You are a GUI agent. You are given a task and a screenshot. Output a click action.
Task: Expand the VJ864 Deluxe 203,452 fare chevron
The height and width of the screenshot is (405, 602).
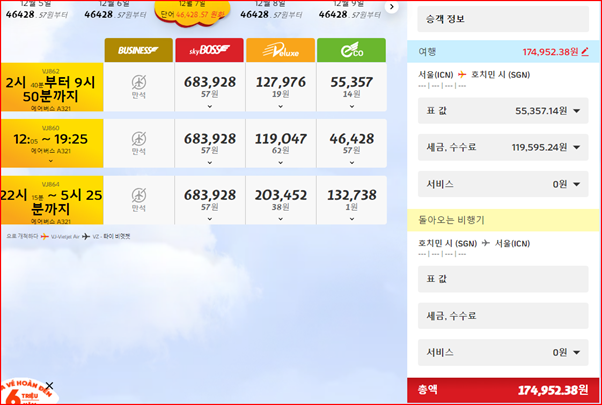281,219
